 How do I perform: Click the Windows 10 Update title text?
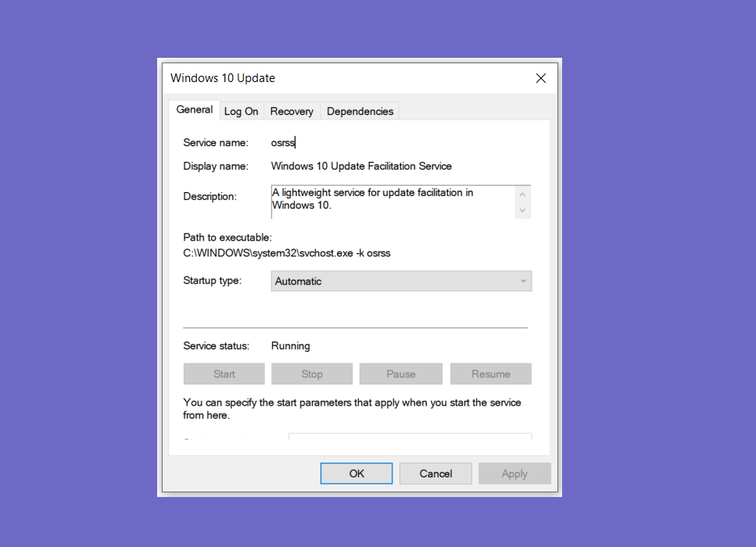click(x=223, y=78)
